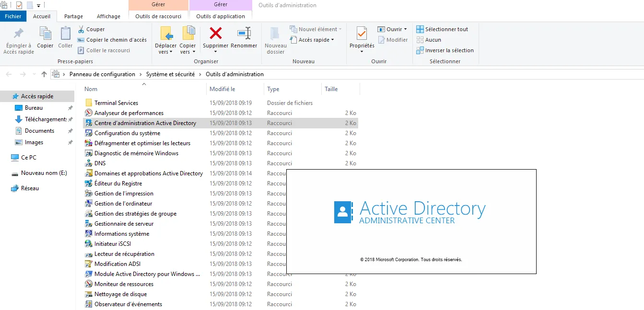Click the Configuration du système icon
This screenshot has height=310, width=644.
tap(89, 133)
